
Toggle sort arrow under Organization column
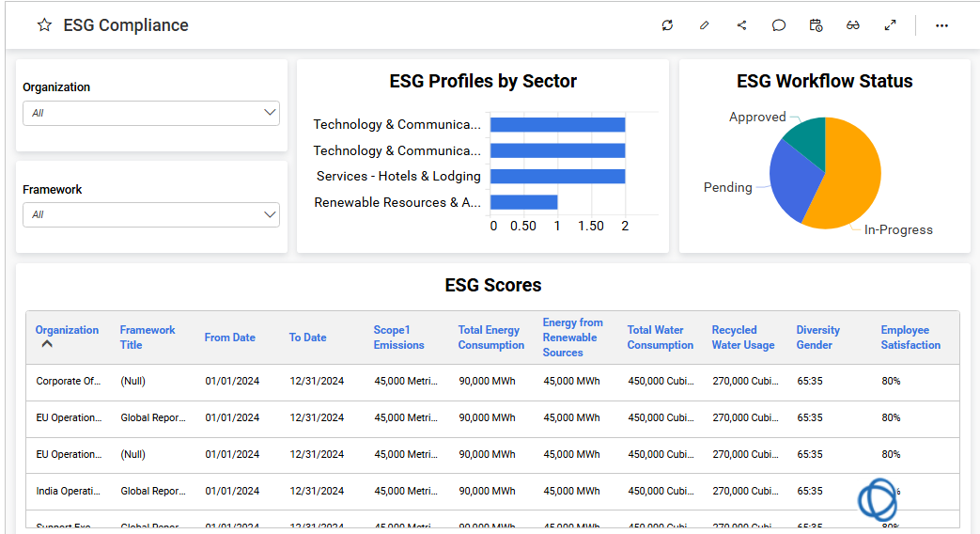click(x=47, y=344)
